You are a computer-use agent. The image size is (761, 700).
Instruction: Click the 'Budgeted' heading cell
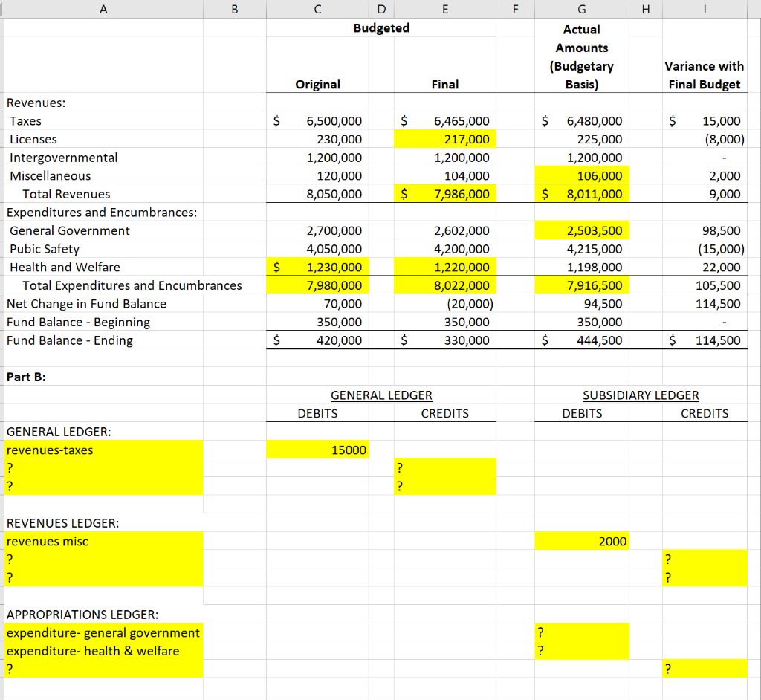tap(381, 27)
